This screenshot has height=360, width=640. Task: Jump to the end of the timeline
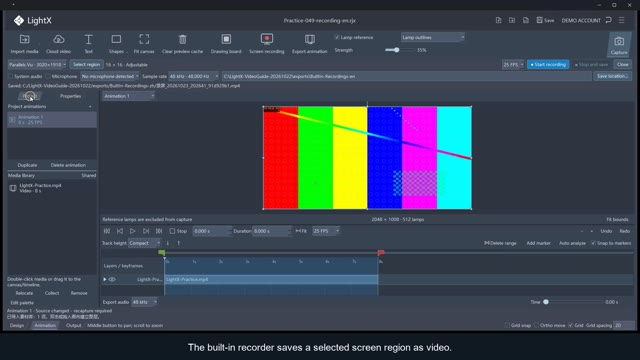[159, 231]
